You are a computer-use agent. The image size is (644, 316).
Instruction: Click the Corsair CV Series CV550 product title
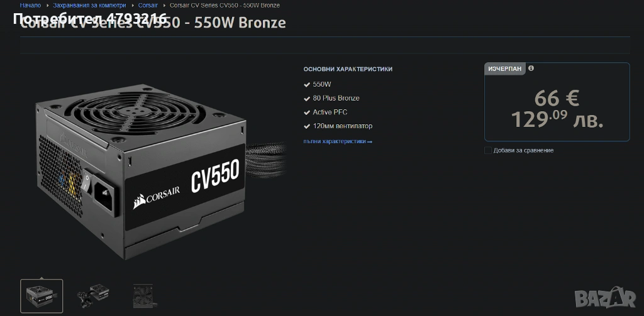[153, 23]
